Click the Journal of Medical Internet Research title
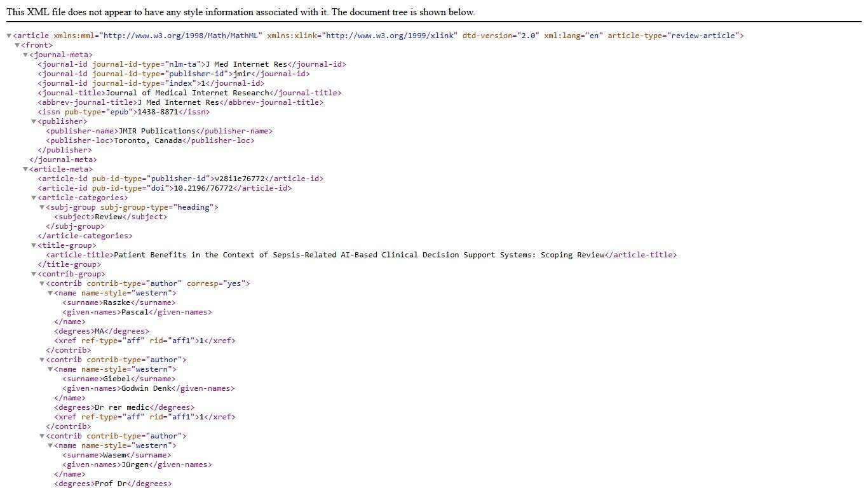Image resolution: width=868 pixels, height=488 pixels. (187, 93)
